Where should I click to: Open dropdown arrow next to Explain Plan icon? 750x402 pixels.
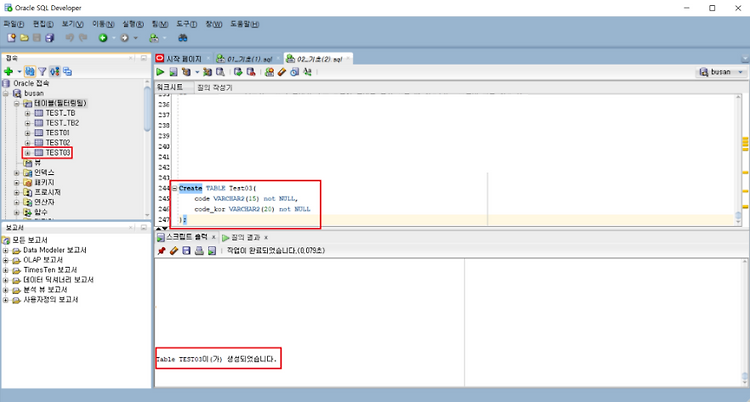coord(197,72)
